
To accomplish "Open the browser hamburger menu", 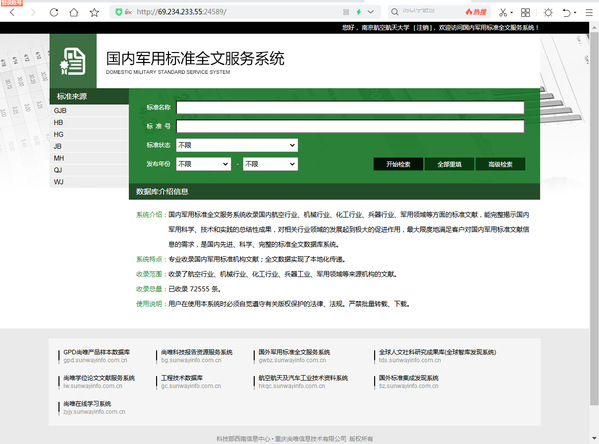I will (x=589, y=12).
